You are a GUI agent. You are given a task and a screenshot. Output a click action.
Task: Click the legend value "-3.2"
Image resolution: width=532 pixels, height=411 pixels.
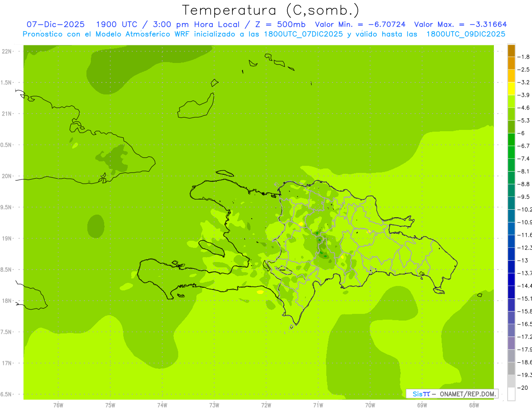[524, 82]
